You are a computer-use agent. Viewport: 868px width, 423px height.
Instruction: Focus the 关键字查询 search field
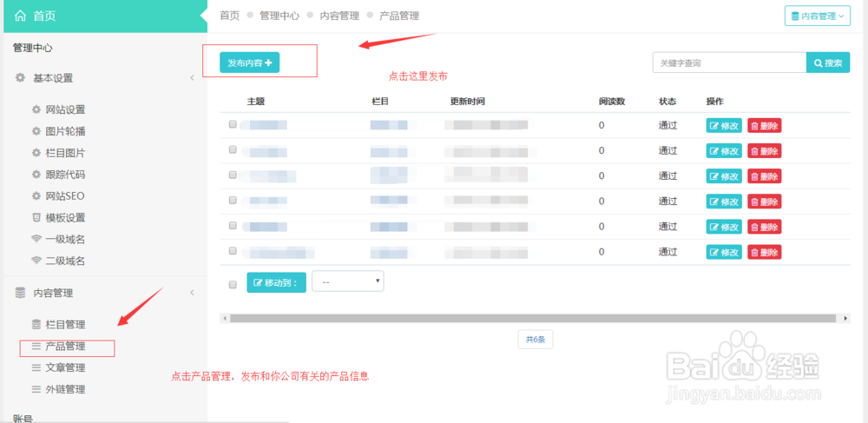(729, 63)
